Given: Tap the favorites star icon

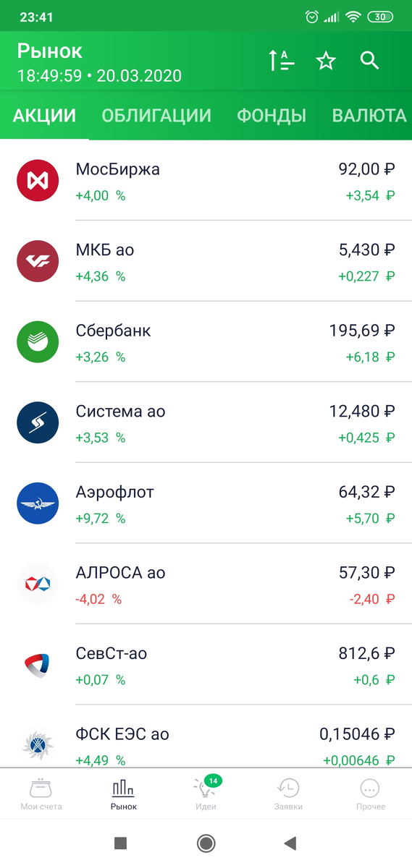Looking at the screenshot, I should tap(326, 61).
